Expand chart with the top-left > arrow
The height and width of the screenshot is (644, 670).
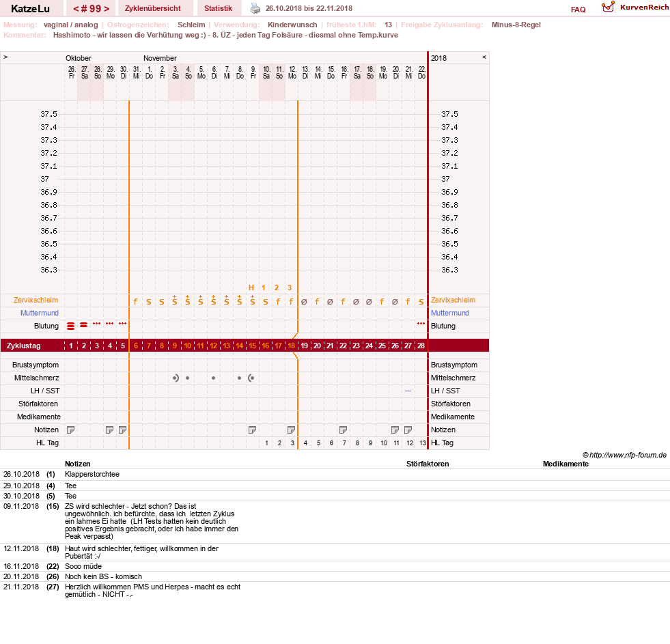coord(5,57)
